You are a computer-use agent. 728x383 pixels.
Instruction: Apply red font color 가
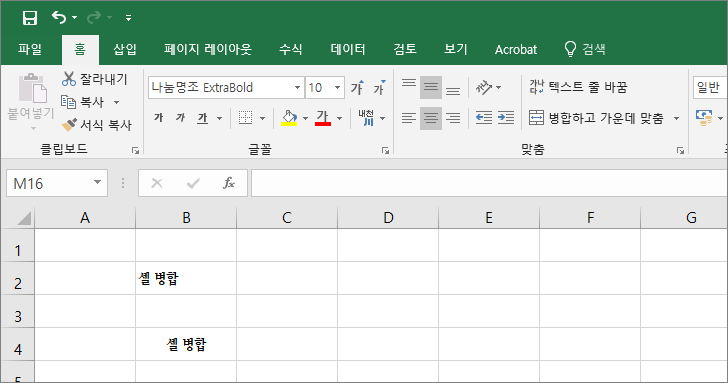(x=323, y=118)
